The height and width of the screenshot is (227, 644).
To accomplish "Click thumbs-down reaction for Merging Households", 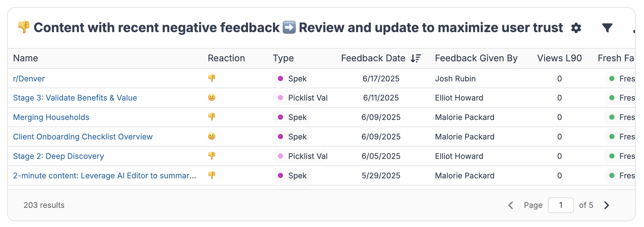I will click(212, 117).
